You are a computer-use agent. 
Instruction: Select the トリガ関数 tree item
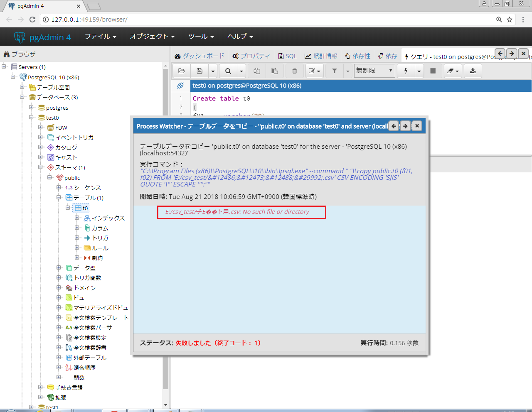(88, 278)
